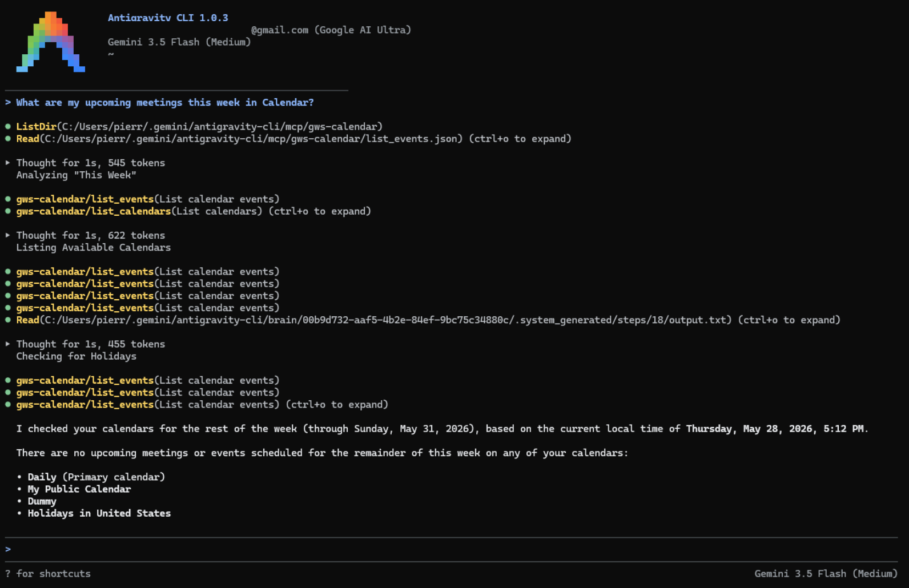This screenshot has height=588, width=909.
Task: Click 'Holidays in United States' list item
Action: 99,513
